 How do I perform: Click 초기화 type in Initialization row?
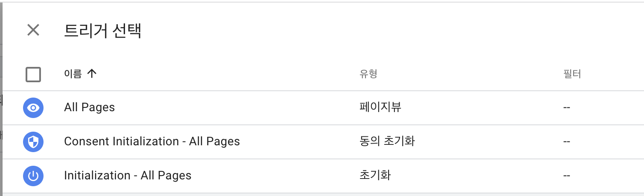click(375, 175)
